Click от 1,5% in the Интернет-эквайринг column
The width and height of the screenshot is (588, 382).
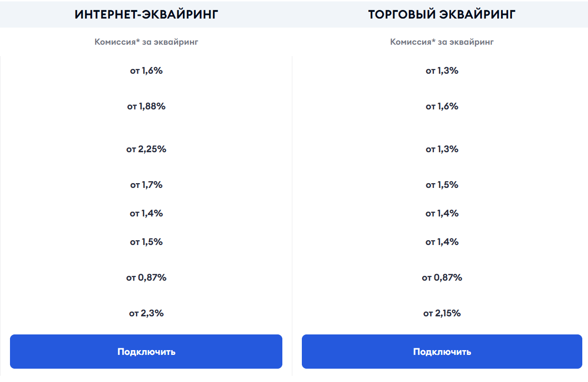click(146, 242)
